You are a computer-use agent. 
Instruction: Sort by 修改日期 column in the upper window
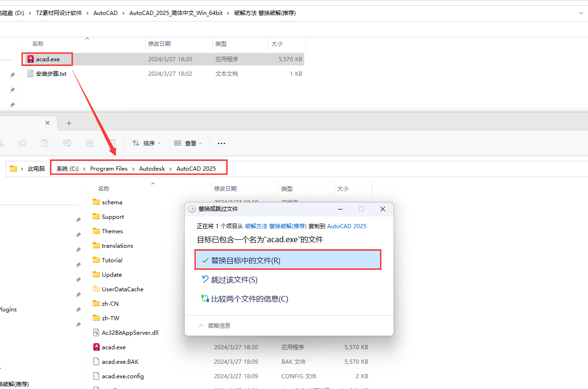159,43
